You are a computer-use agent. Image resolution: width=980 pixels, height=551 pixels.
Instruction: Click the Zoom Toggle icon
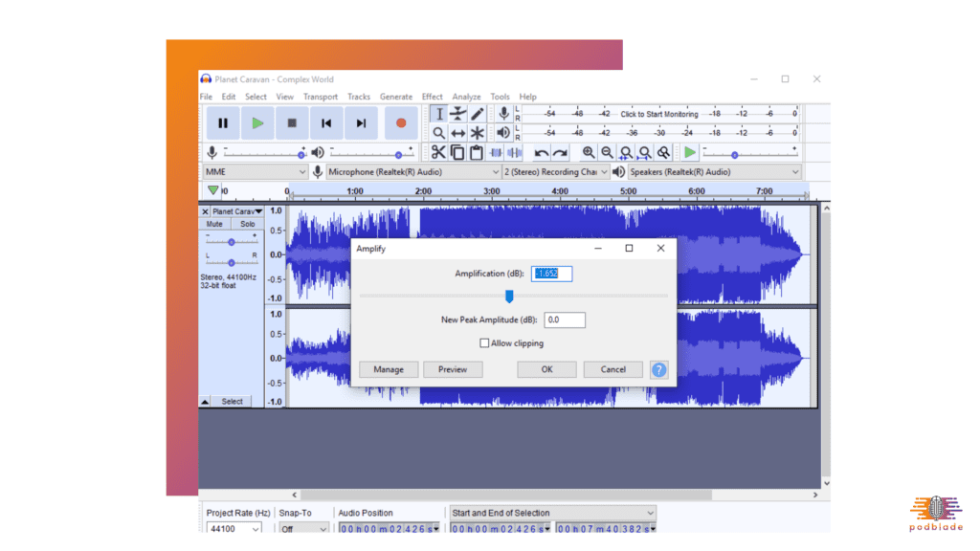[x=663, y=152]
